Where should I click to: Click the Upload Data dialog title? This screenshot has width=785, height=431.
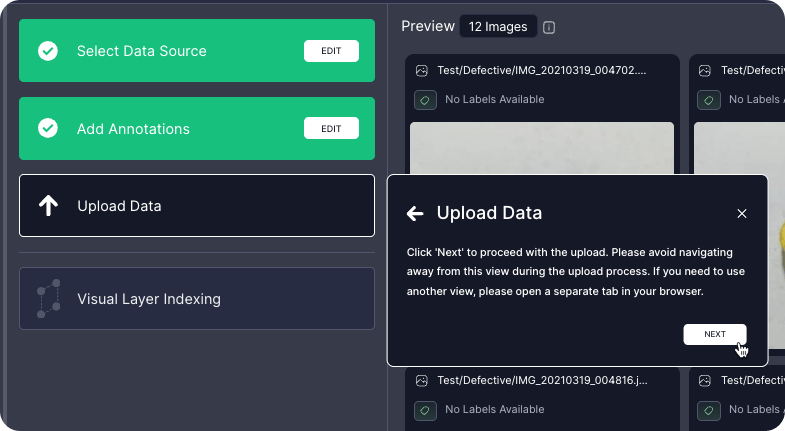tap(489, 213)
